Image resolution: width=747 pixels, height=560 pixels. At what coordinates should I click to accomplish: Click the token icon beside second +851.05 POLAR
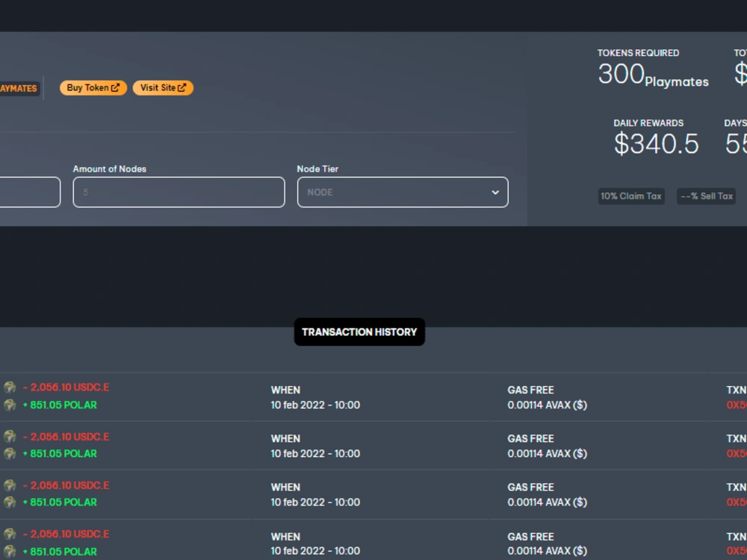click(x=10, y=453)
